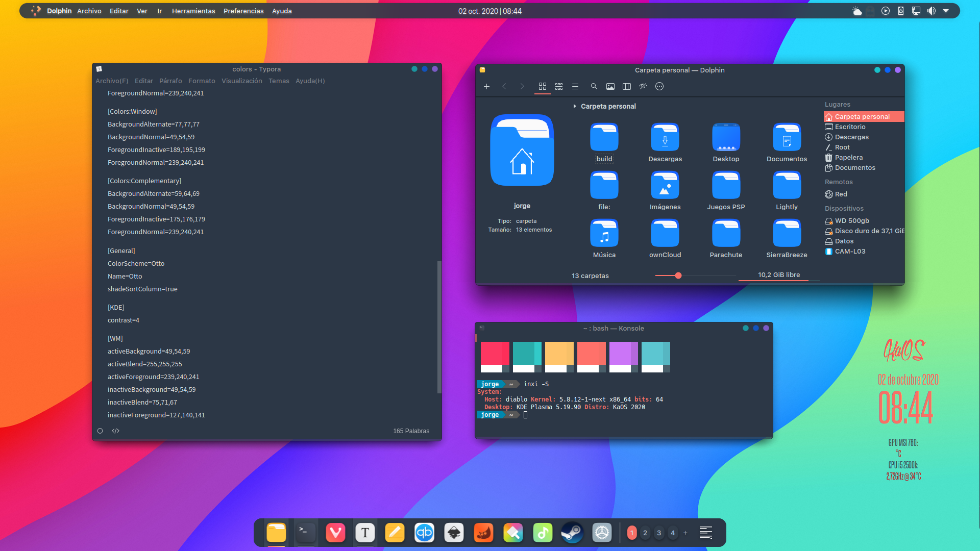
Task: Open the Temas menu in Typora
Action: pos(278,80)
